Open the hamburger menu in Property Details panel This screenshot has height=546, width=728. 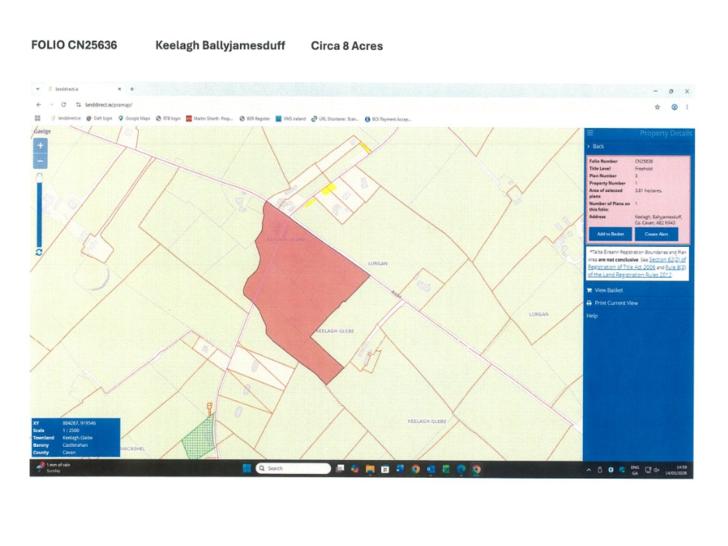pos(590,133)
